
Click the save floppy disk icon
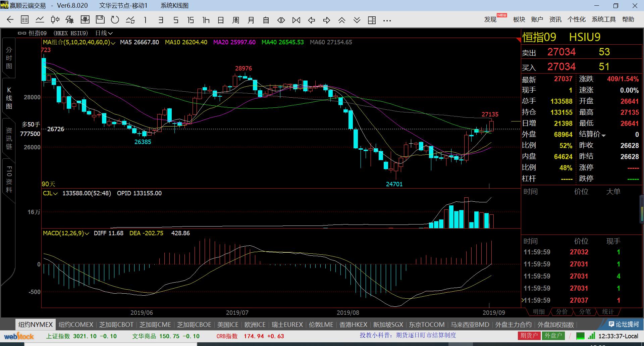click(x=100, y=20)
